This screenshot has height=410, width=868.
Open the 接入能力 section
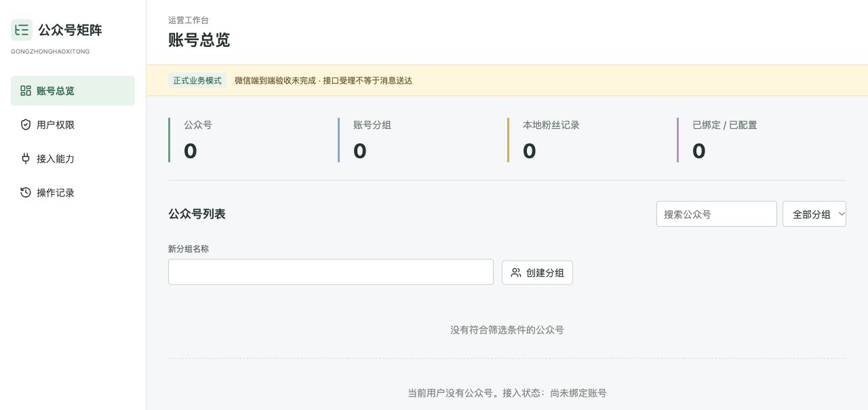(x=73, y=158)
